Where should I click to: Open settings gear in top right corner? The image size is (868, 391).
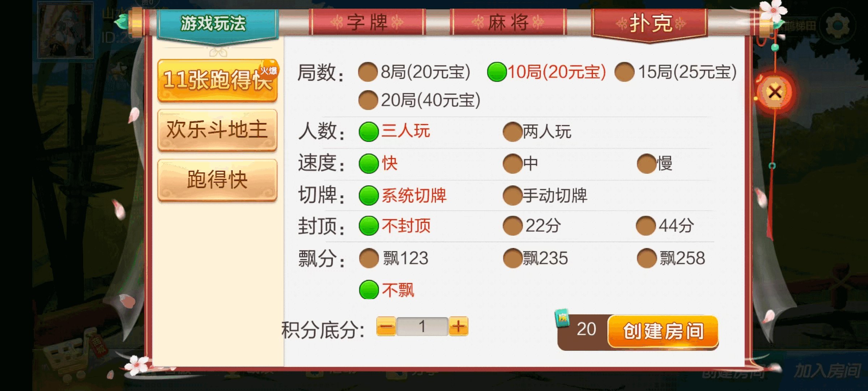pos(838,25)
